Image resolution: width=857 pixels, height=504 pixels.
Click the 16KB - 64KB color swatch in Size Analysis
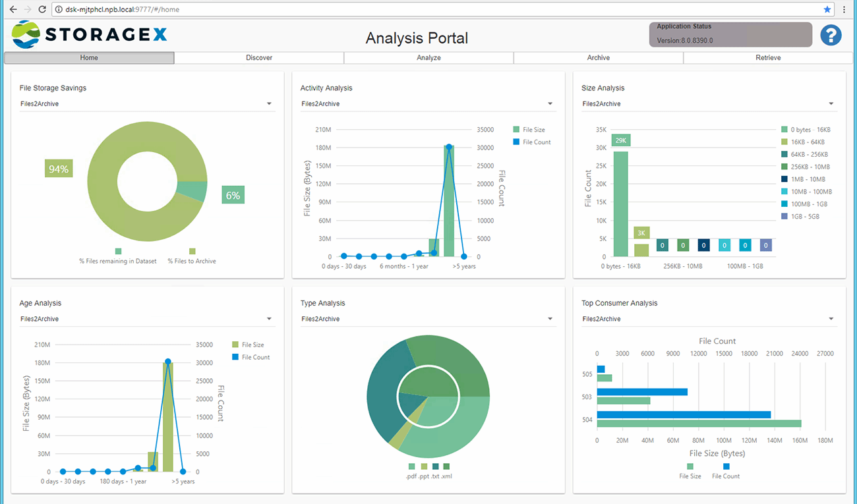[x=784, y=142]
